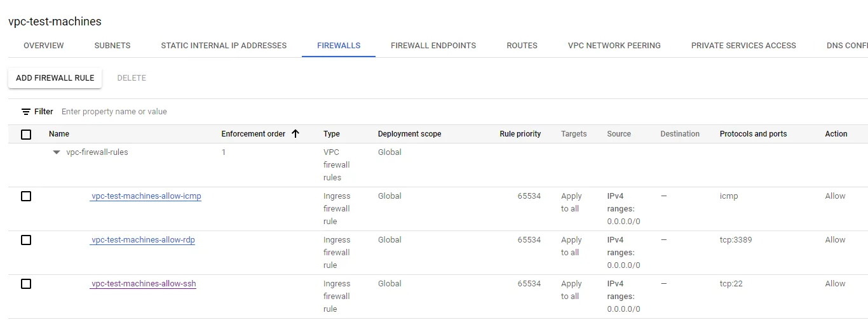Open Static Internal IP Addresses tab
Viewport: 868px width, 320px height.
(x=224, y=46)
